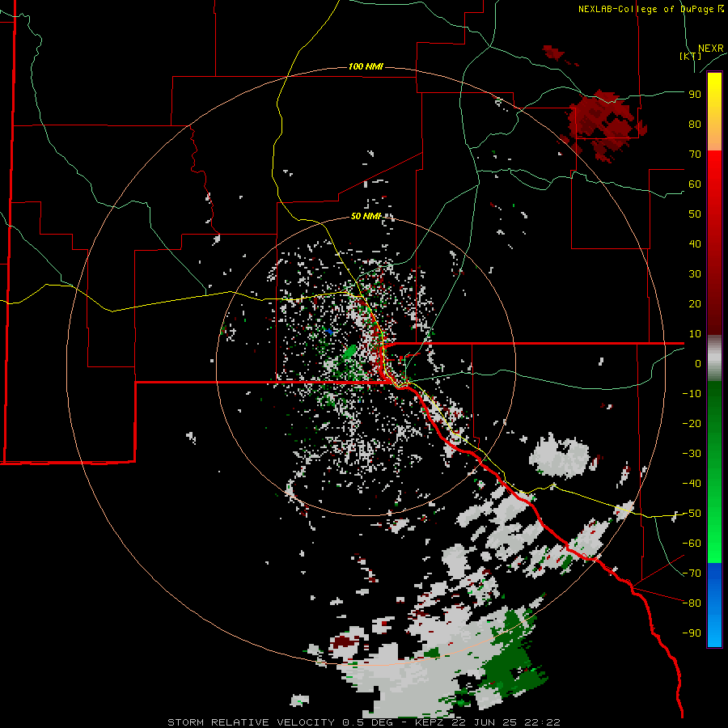Select the -40 scale label

pos(692,484)
